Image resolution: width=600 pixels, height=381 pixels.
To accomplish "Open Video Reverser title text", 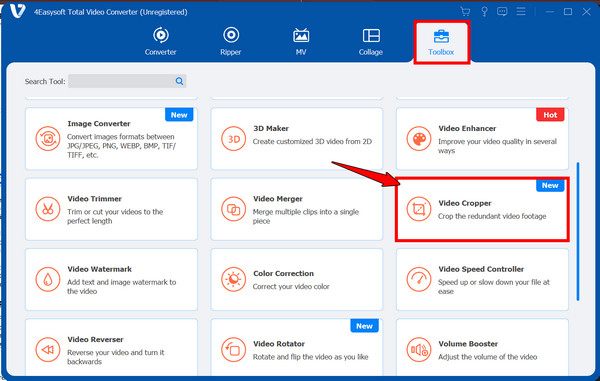I will click(x=95, y=340).
